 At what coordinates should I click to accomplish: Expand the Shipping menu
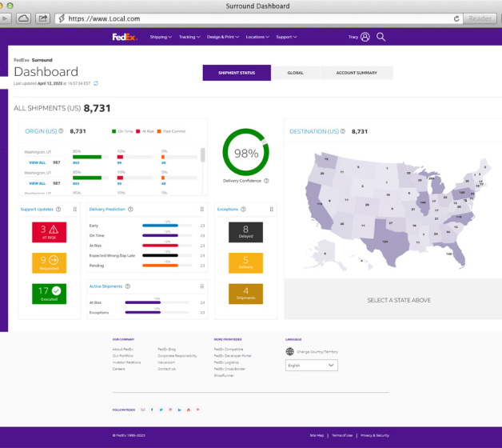[x=161, y=37]
